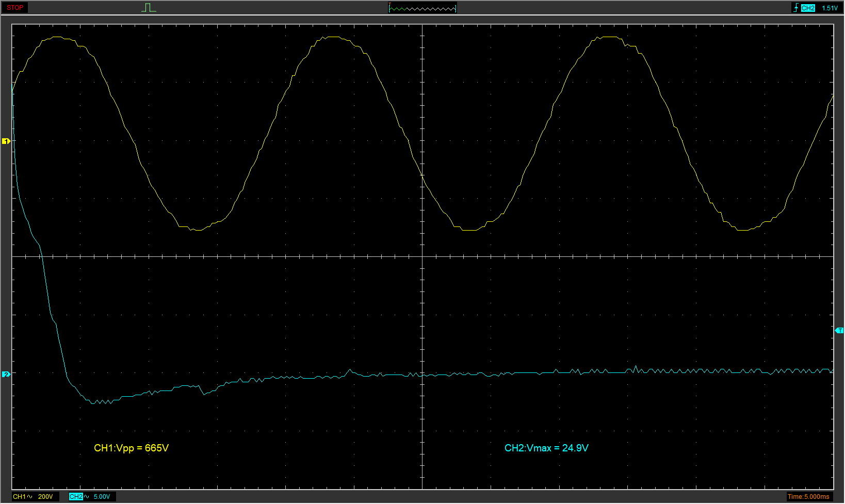Click the yellow CH1 ground level marker
845x504 pixels.
pos(6,141)
